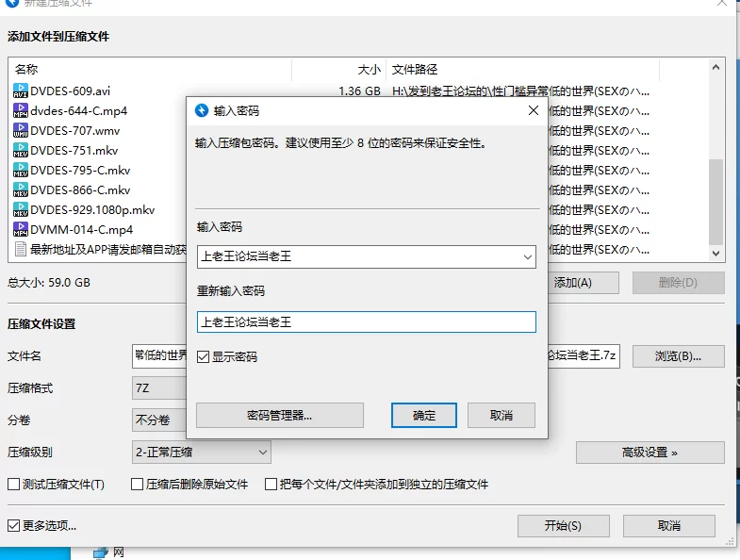Enable 测试压缩文件(T) checkbox
740x560 pixels.
point(14,484)
